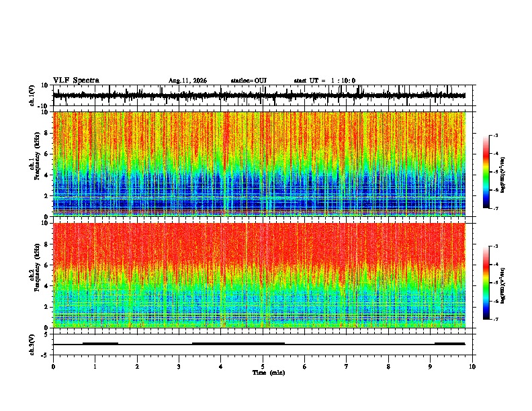
Task: Click the time axis tick label "8"
Action: (388, 367)
